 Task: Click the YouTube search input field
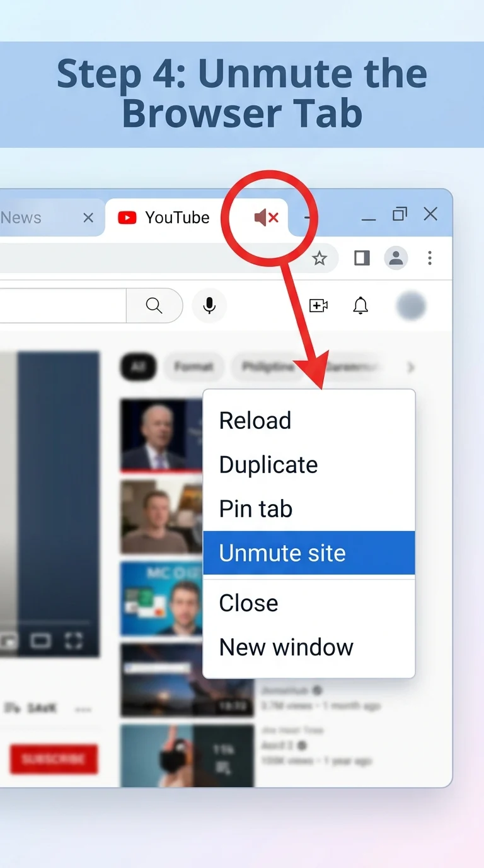tap(63, 306)
